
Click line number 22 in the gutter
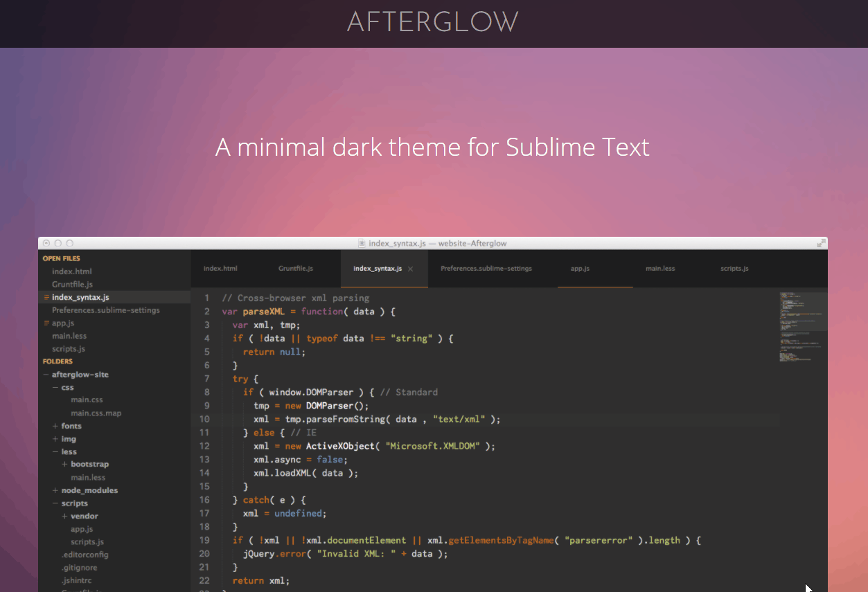(204, 580)
